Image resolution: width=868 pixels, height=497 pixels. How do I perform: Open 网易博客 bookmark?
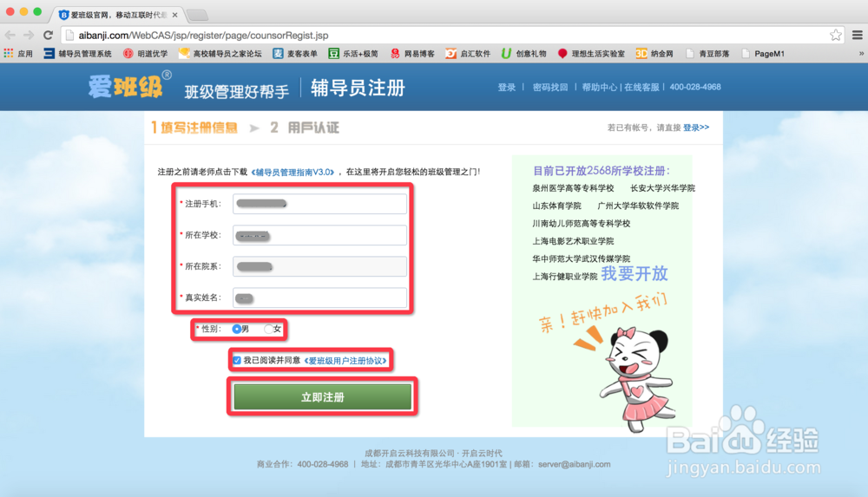pos(412,54)
